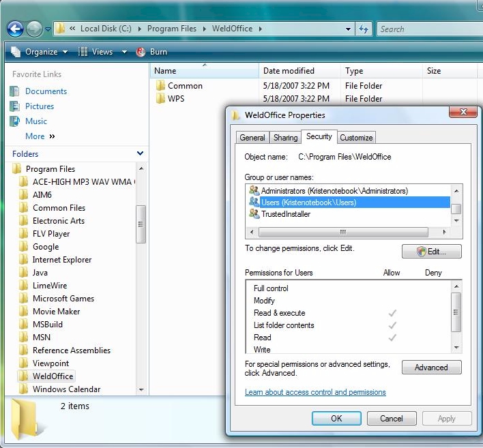This screenshot has width=483, height=448.
Task: Click the Edit permissions button
Action: pos(431,252)
